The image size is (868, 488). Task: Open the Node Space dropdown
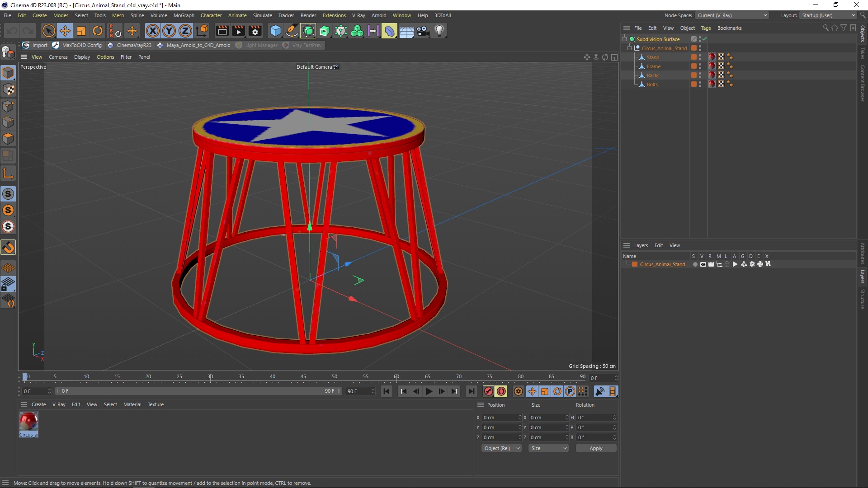(732, 15)
